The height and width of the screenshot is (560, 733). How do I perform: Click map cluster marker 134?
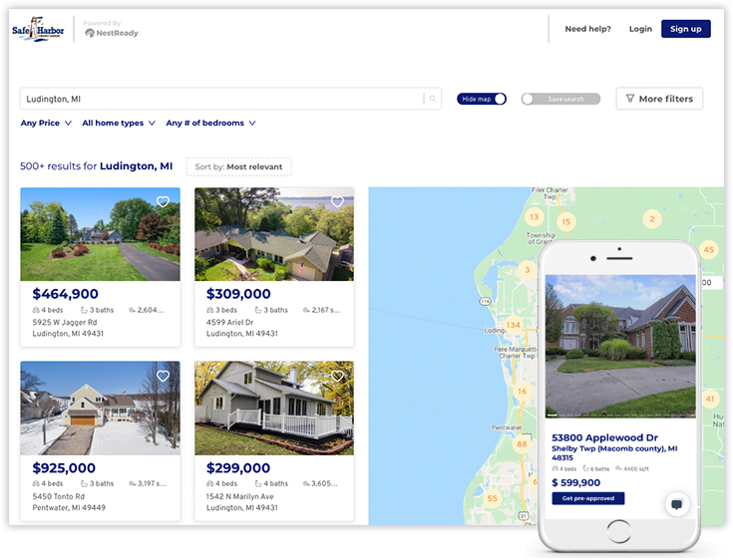(513, 325)
